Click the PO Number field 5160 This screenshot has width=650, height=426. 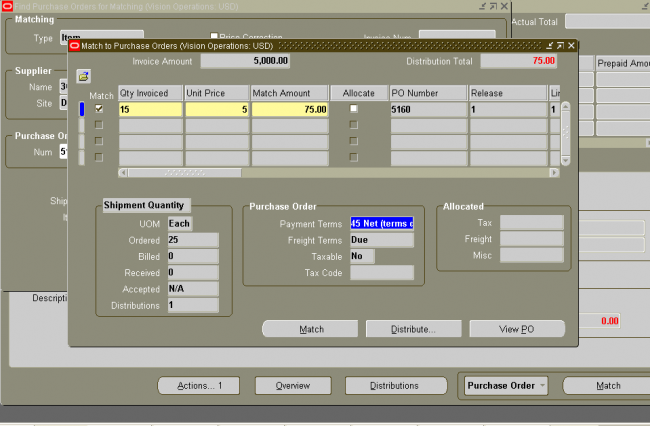(x=429, y=109)
